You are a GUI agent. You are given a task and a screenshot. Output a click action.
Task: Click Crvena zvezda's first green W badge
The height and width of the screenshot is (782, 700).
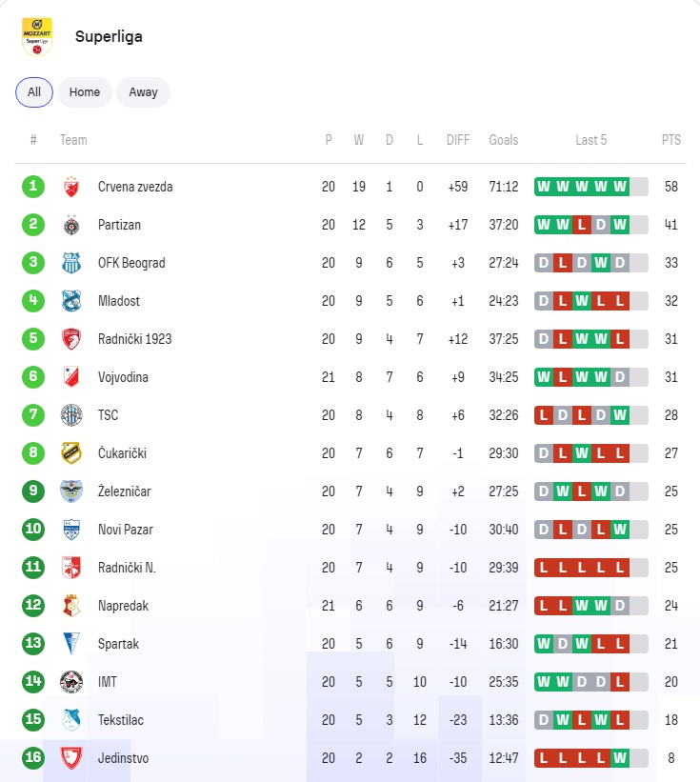pyautogui.click(x=543, y=187)
